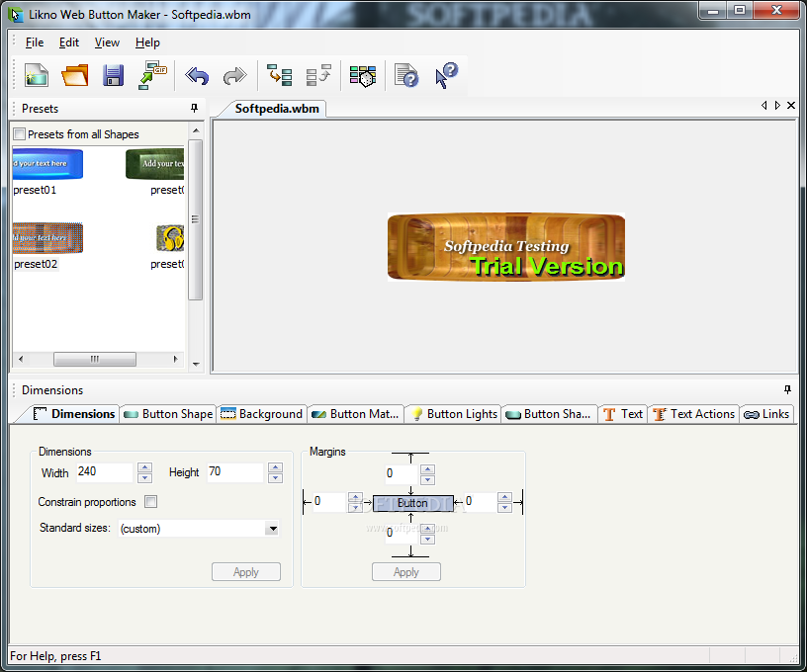Switch to the Button Mat... tab

point(355,414)
